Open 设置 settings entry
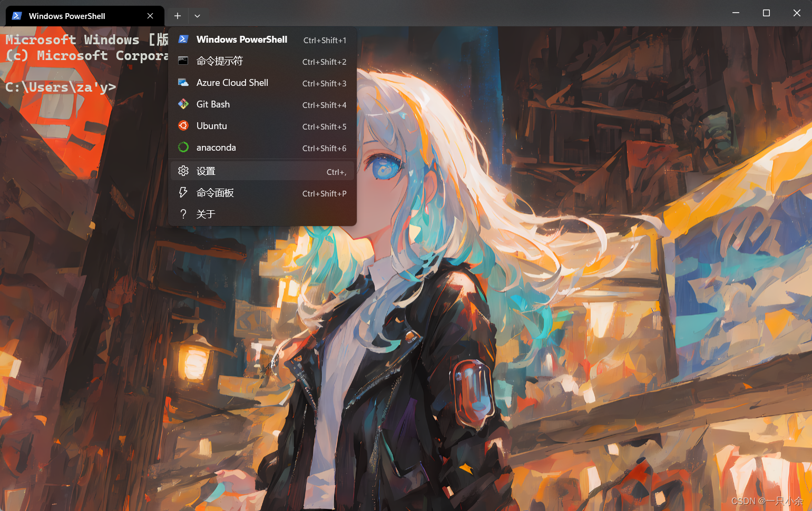The image size is (812, 511). pos(262,171)
